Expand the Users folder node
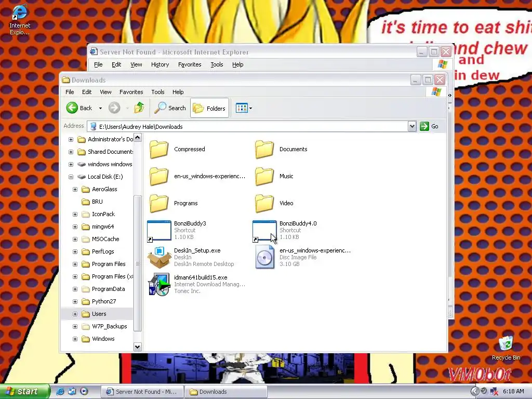532x399 pixels. click(x=75, y=314)
